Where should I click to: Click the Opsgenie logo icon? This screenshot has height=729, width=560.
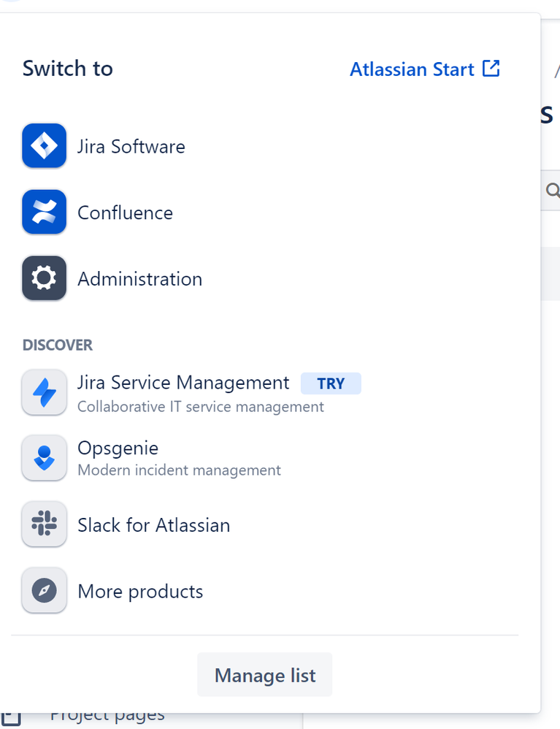pos(44,458)
